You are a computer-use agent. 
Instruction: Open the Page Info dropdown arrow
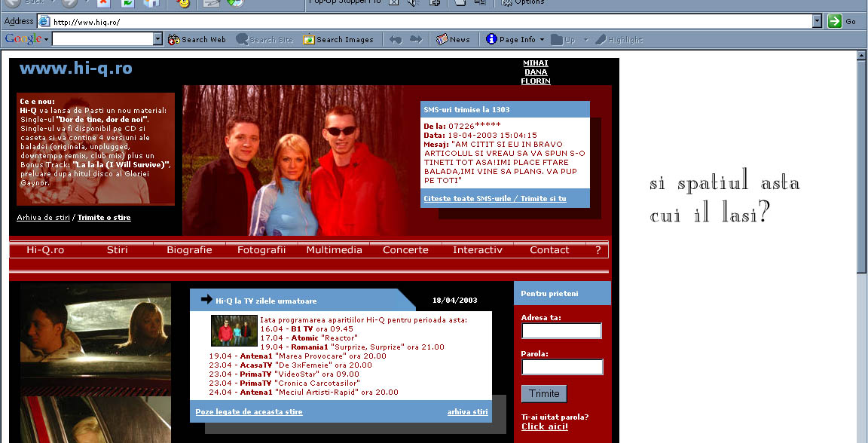[x=542, y=39]
